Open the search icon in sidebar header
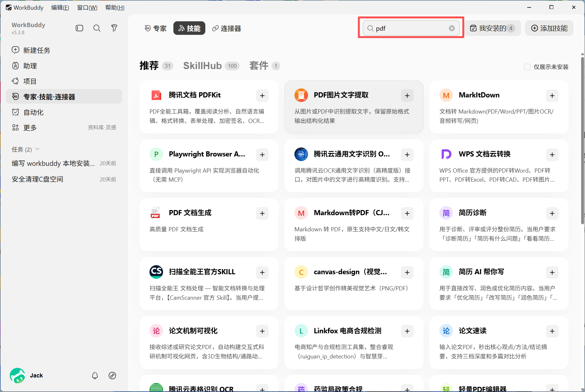585x392 pixels. (x=97, y=28)
